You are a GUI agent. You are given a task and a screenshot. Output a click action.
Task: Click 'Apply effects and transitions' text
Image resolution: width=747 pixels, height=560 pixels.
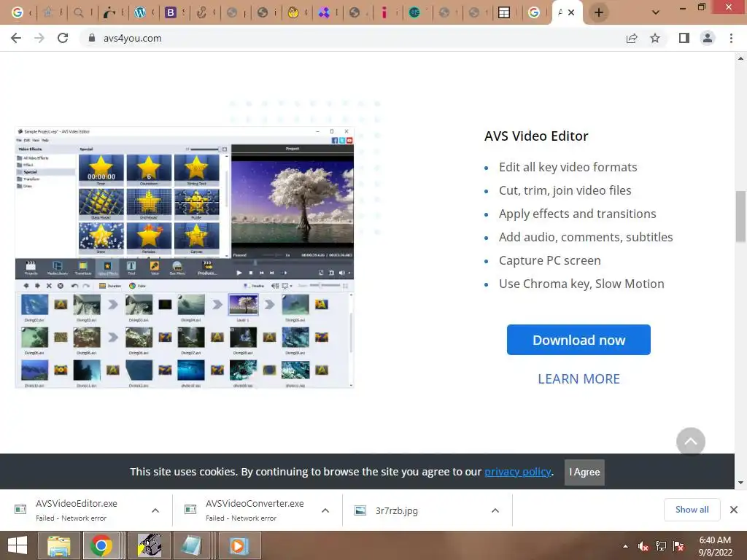(x=578, y=214)
